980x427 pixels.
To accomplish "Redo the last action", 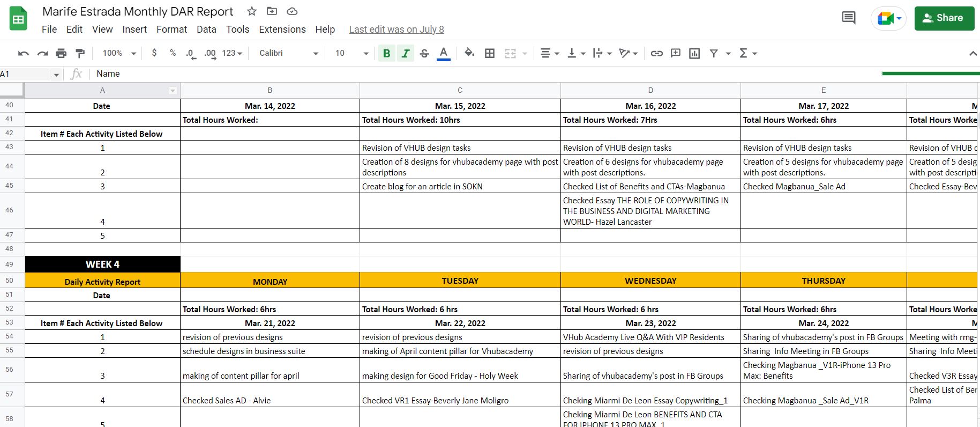I will coord(42,53).
